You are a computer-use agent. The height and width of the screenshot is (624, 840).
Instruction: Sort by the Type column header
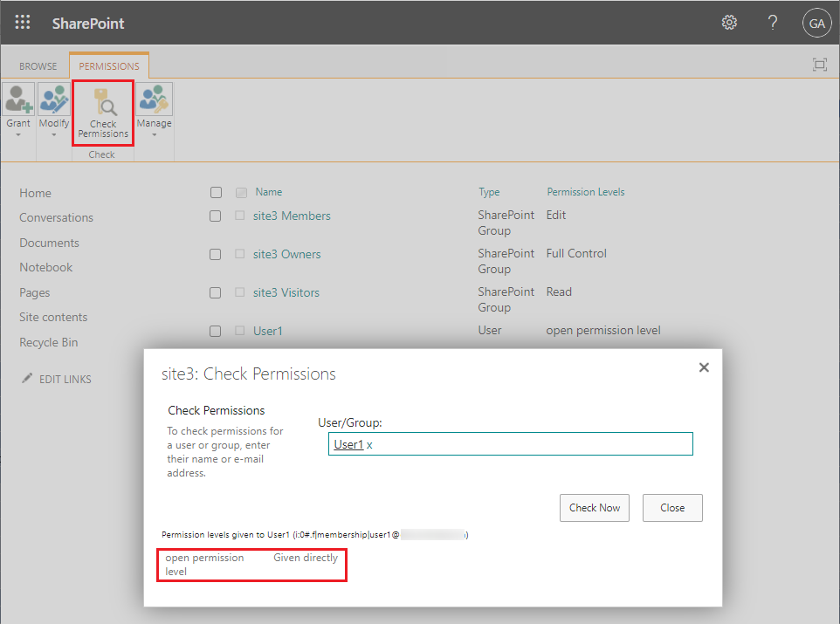click(489, 192)
